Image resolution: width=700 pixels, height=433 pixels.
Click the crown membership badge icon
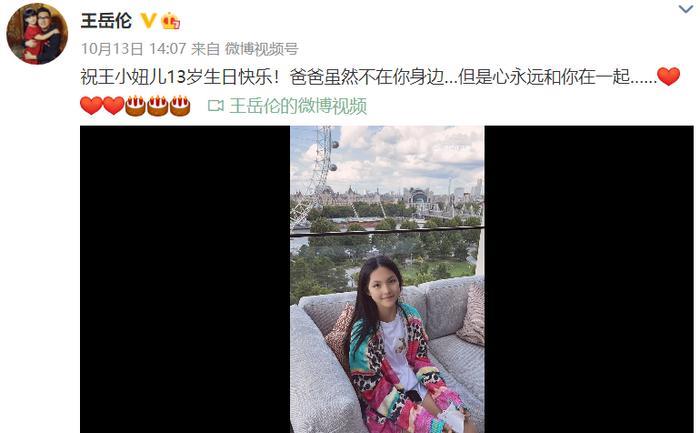[171, 21]
